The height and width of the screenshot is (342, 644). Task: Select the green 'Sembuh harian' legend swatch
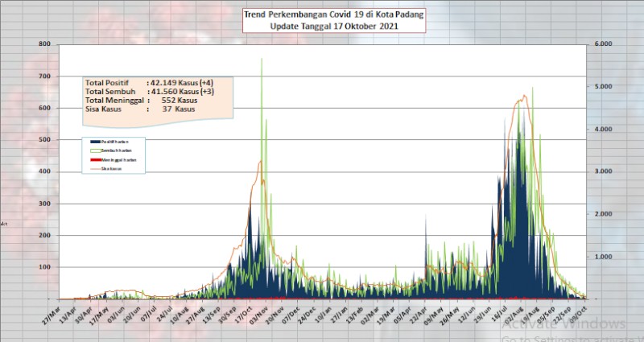[95, 150]
